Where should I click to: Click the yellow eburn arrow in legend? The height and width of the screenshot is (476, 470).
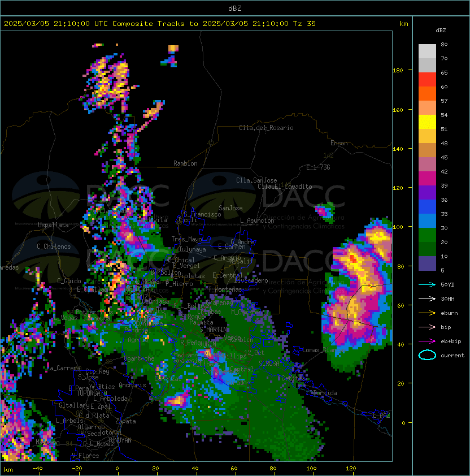pyautogui.click(x=427, y=313)
